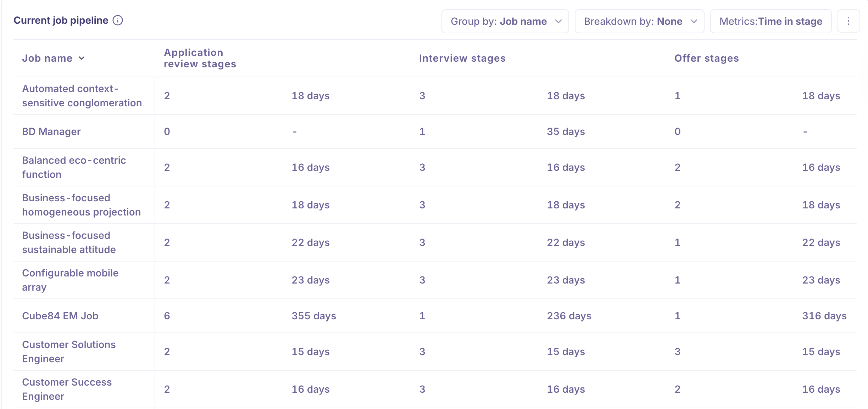Viewport: 868px width, 409px height.
Task: Select the Customer Solutions Engineer job
Action: click(68, 351)
